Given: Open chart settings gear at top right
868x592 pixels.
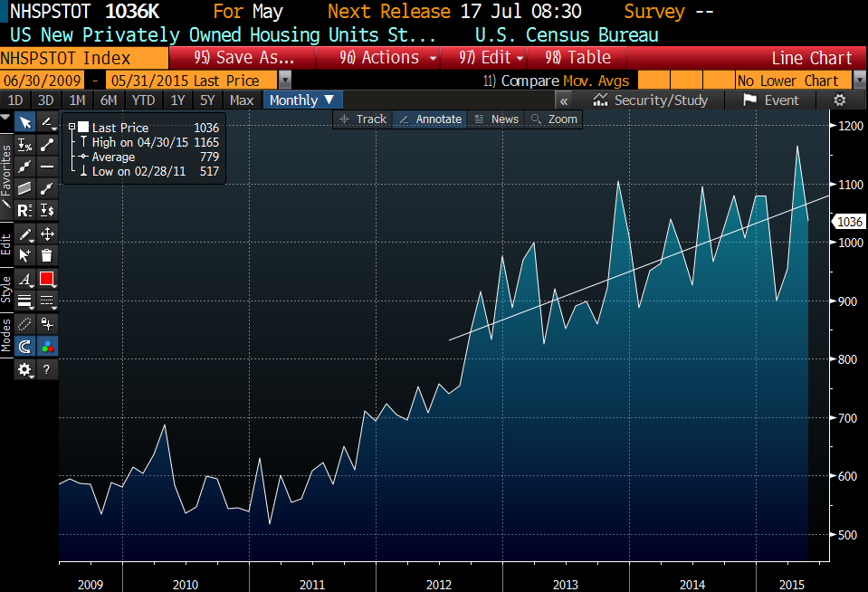Looking at the screenshot, I should point(839,100).
